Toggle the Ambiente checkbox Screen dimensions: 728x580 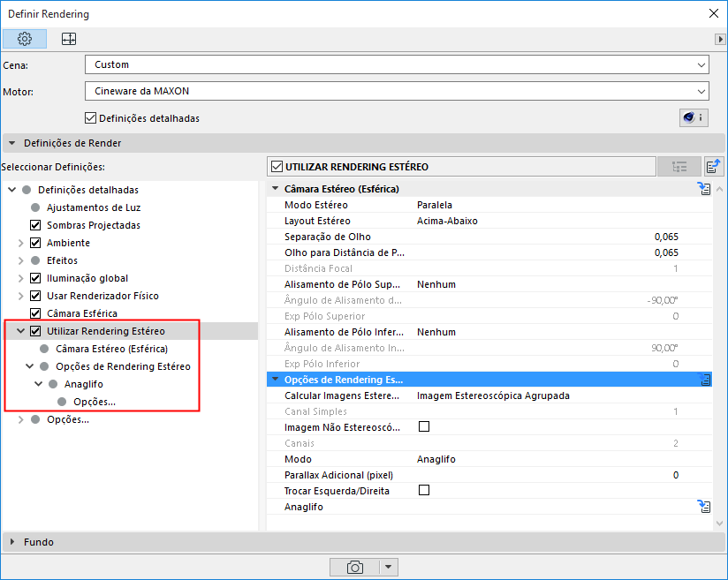coord(35,243)
